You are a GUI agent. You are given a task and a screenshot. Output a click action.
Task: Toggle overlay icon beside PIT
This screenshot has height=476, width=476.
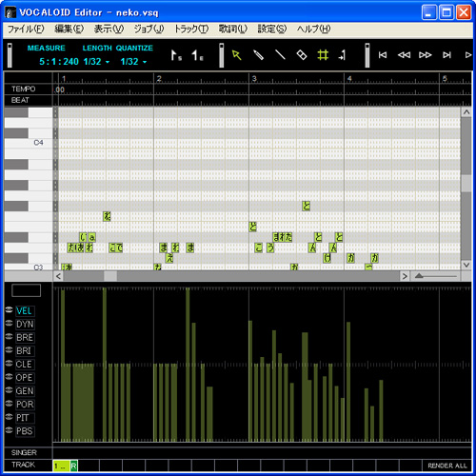9,416
